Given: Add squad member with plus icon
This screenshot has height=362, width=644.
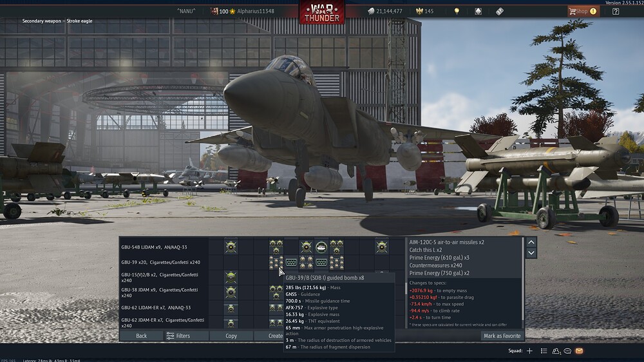Looking at the screenshot, I should tap(529, 351).
